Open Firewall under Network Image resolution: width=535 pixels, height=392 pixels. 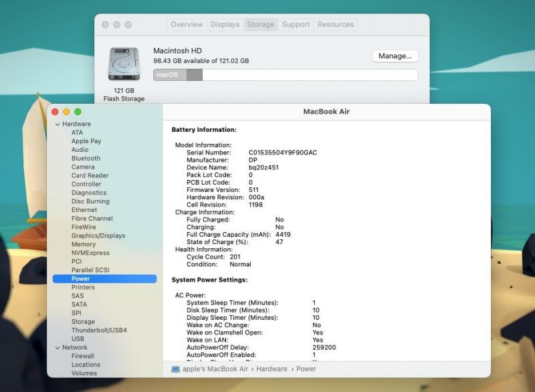point(82,356)
